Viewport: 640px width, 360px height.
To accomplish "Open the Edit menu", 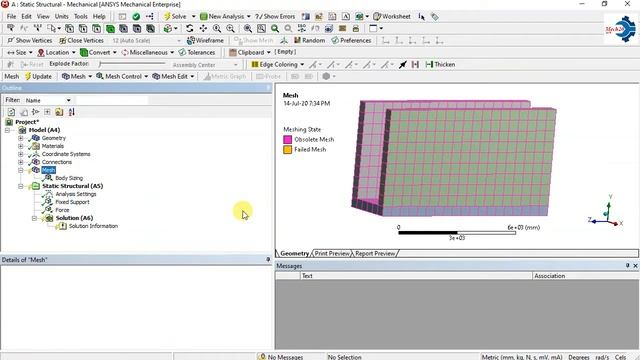I will click(27, 16).
